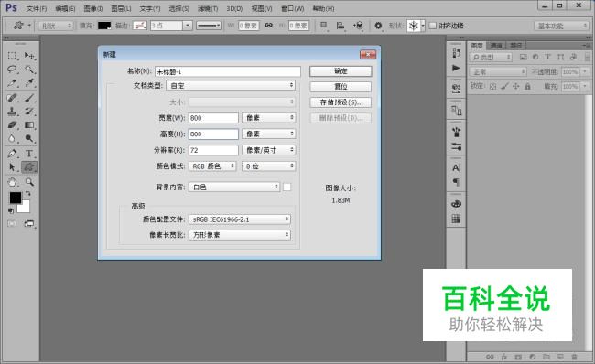Toggle the adjustment layer filter
This screenshot has width=595, height=364.
click(535, 57)
